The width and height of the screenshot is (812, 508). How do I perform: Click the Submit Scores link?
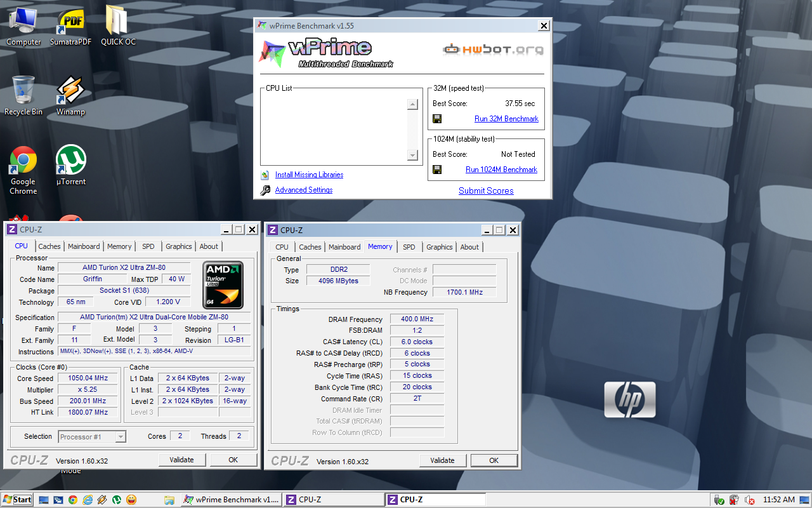click(x=486, y=190)
